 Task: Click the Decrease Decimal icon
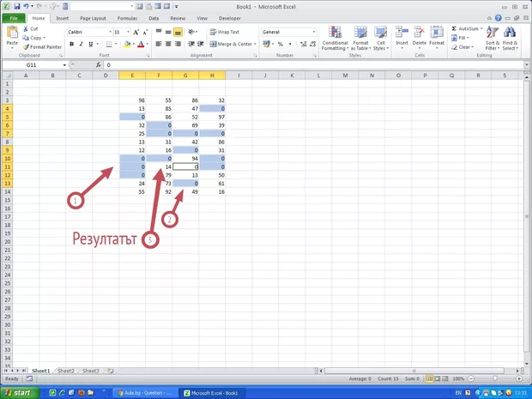[x=312, y=44]
